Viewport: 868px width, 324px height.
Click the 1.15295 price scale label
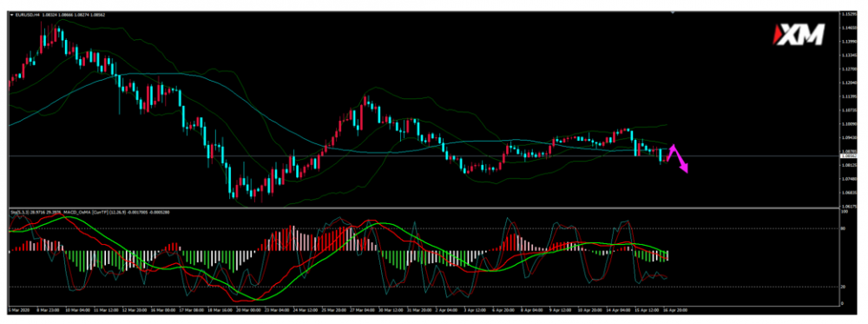pos(848,13)
